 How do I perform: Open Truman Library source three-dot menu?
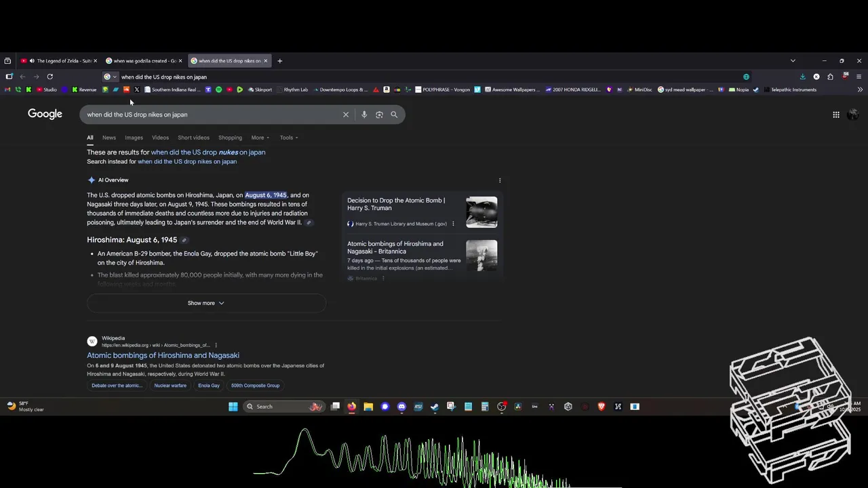pyautogui.click(x=453, y=224)
